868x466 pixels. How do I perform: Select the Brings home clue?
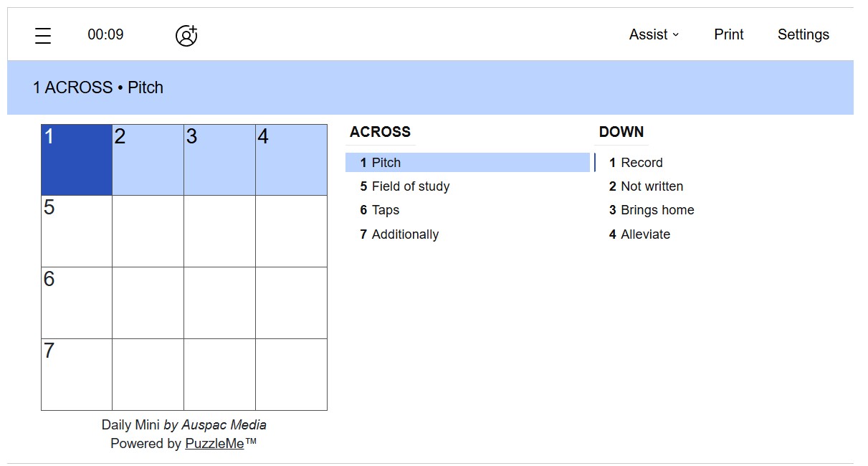point(657,210)
